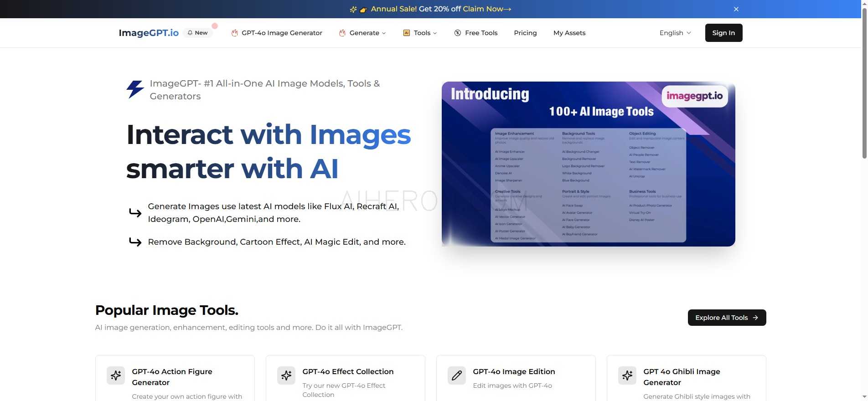868x401 pixels.
Task: Click sparkle icon on Action Figure Generator card
Action: pyautogui.click(x=116, y=375)
